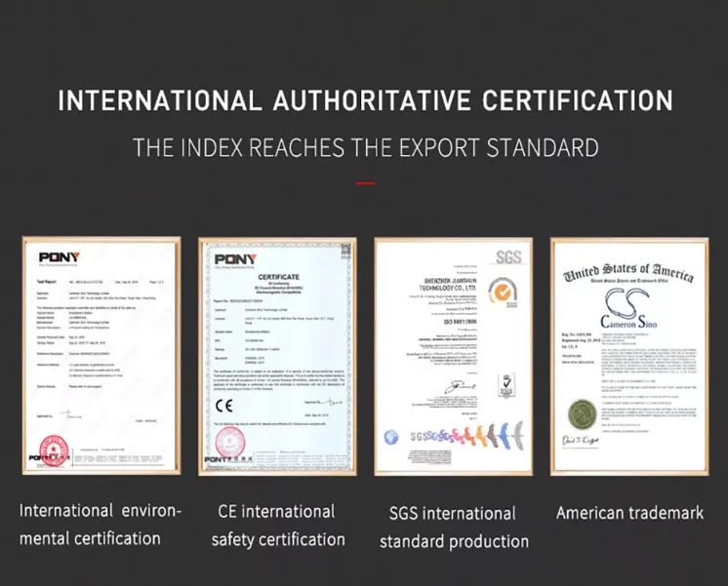
Task: Click the gray SGS logo at the certificate's top corner
Action: click(507, 256)
